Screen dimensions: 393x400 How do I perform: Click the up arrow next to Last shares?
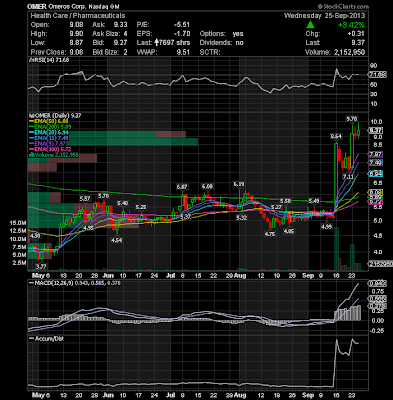tap(158, 42)
